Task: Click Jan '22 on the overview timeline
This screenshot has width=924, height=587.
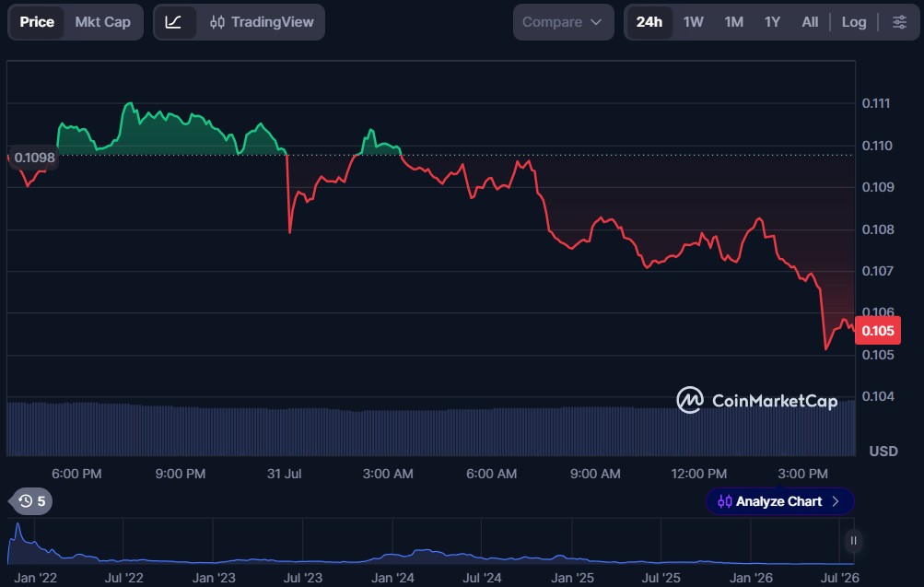Action: pos(35,578)
